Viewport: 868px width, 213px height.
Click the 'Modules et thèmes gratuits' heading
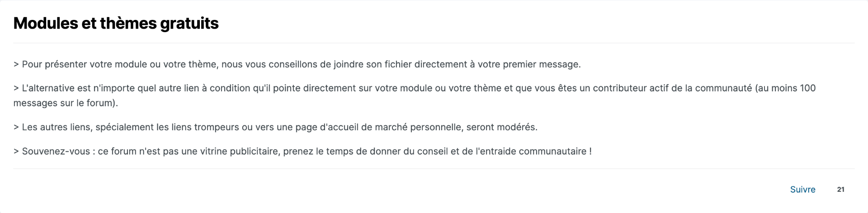click(116, 23)
